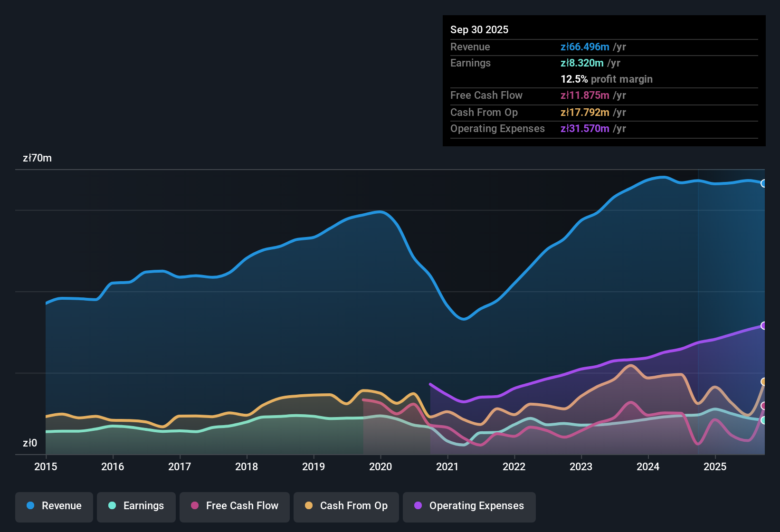Viewport: 780px width, 532px height.
Task: Select the Revenue endpoint marker on the chart
Action: 764,183
